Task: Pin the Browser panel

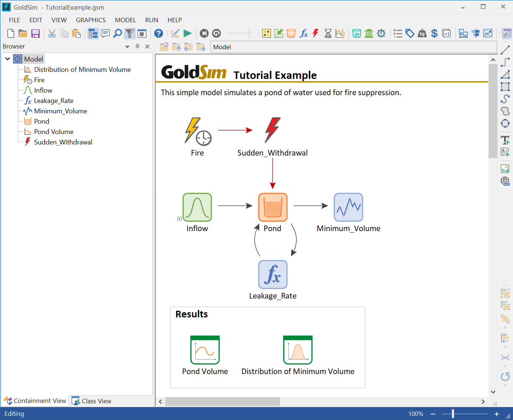Action: (137, 46)
